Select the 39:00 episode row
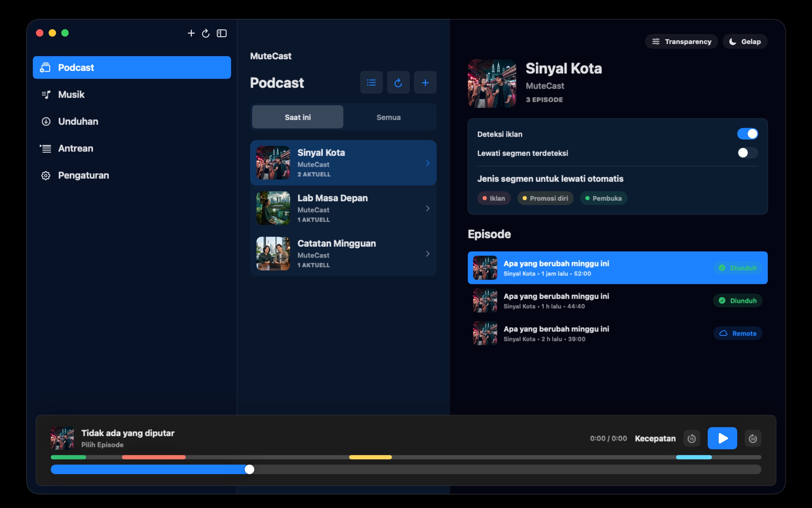The height and width of the screenshot is (508, 812). pos(617,333)
